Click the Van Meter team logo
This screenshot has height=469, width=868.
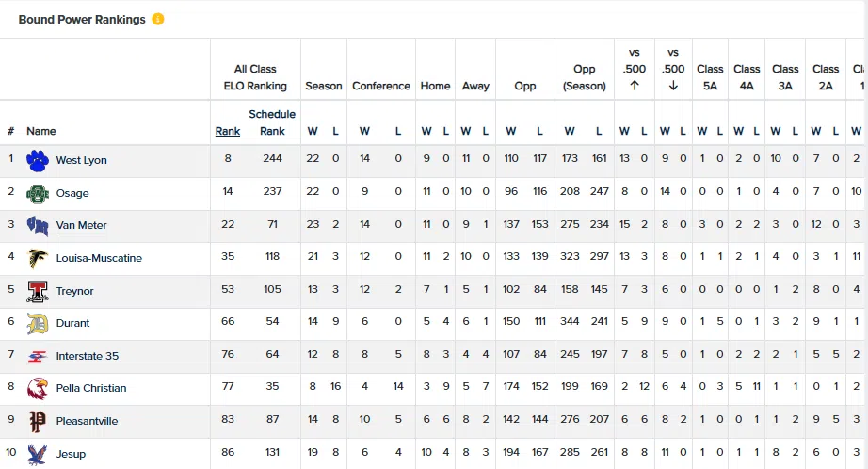tap(38, 226)
